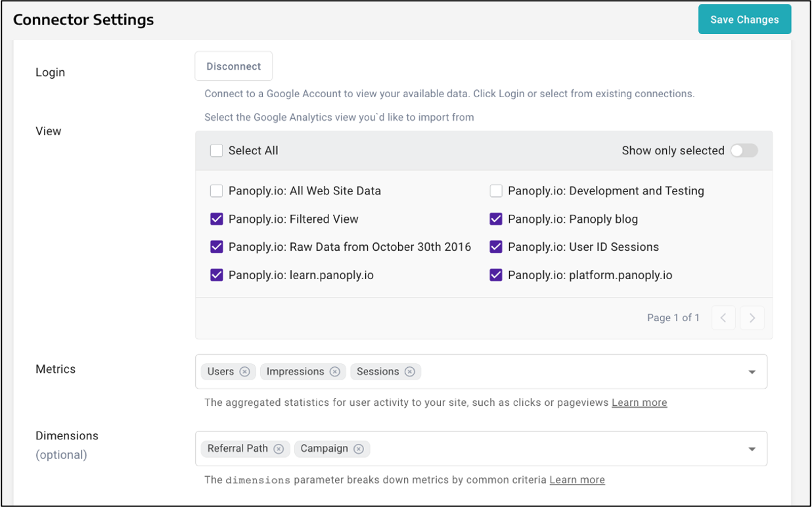Click the (optional) label text

(x=61, y=455)
